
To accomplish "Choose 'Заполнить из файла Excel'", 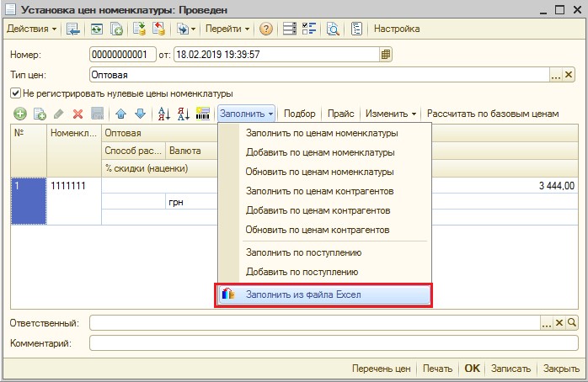I will 324,294.
